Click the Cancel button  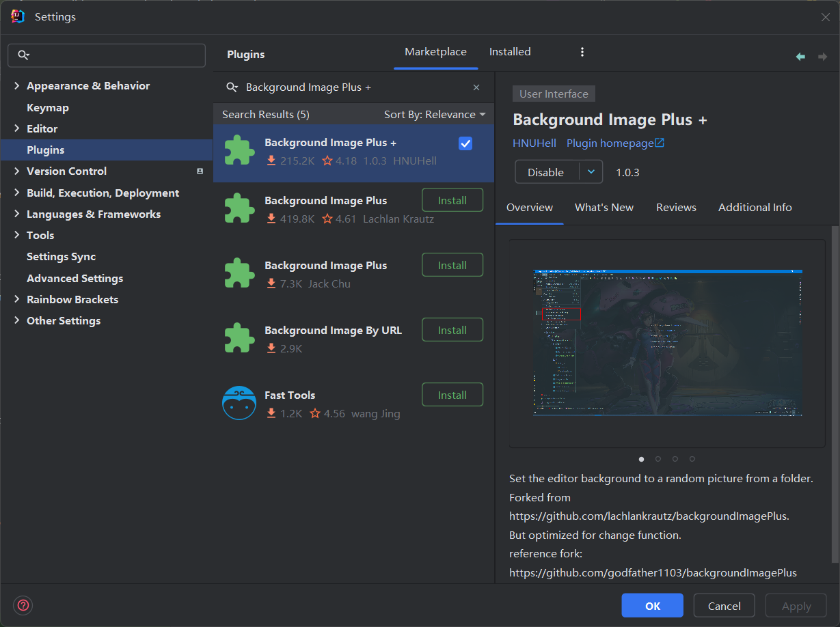pos(724,606)
